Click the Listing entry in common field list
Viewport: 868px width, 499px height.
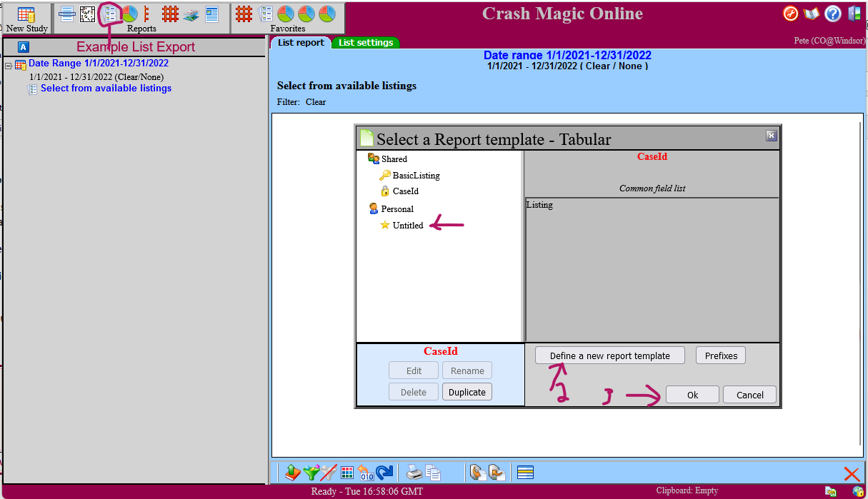[x=539, y=205]
